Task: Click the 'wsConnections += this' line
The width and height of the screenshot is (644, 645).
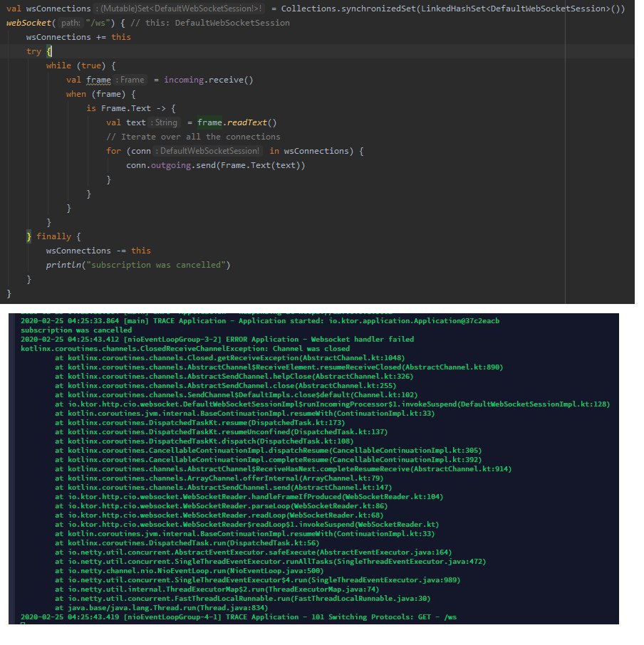Action: [x=78, y=37]
